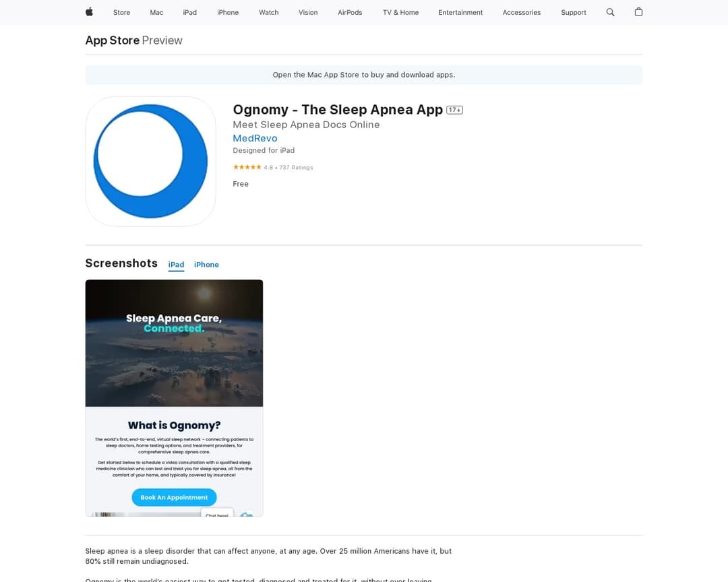Open the shopping bag icon

tap(638, 12)
